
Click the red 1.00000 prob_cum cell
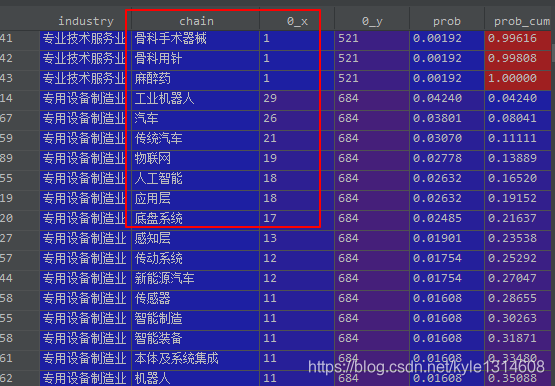[x=517, y=79]
